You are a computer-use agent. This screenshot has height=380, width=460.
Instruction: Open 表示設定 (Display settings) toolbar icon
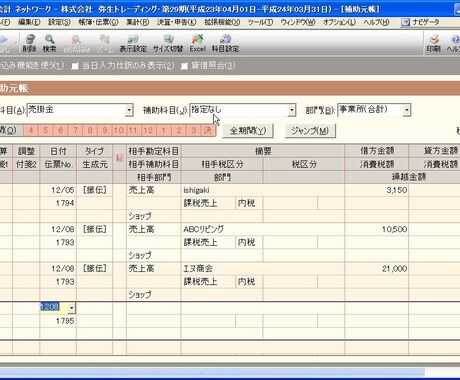click(x=133, y=39)
